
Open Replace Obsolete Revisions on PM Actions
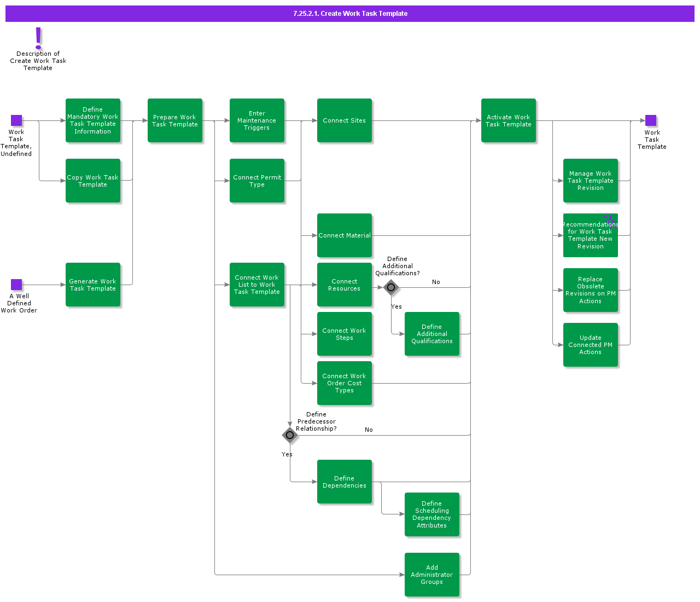[591, 290]
